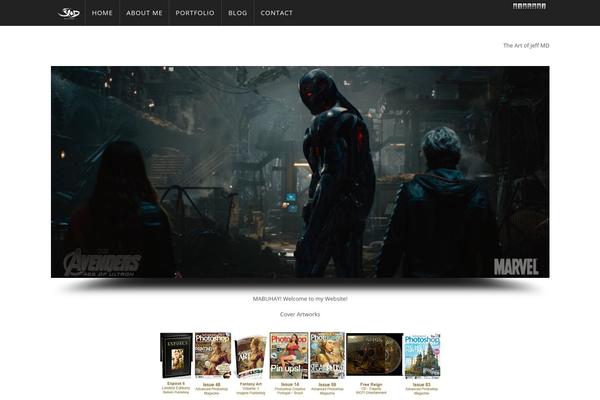The image size is (600, 400).
Task: Click the 'Fantasy Art' caption
Action: click(x=251, y=384)
